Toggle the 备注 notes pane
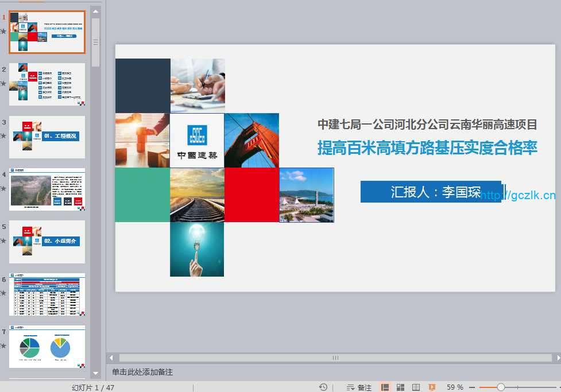Screen dimensions: 561x392 (359, 387)
